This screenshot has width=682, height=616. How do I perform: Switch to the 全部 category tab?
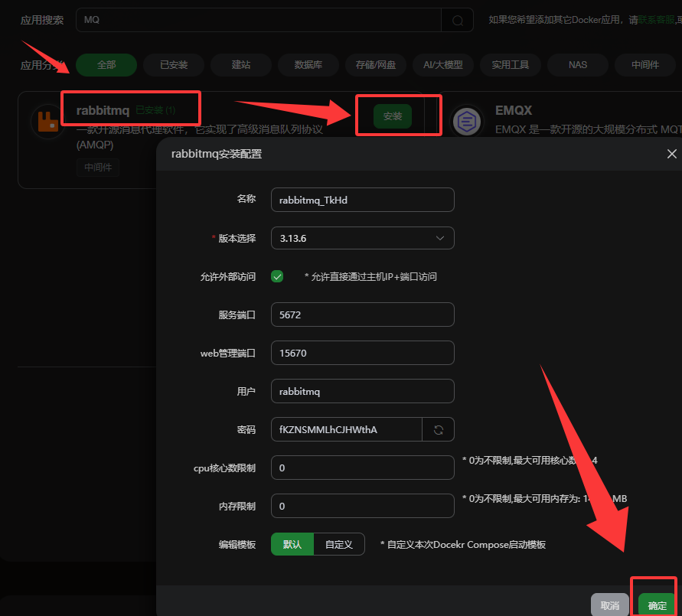(106, 65)
